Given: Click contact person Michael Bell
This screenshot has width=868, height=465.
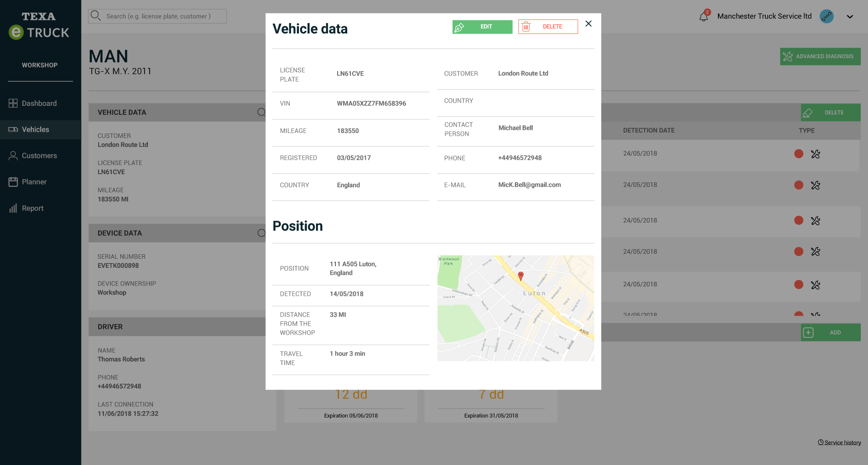Looking at the screenshot, I should click(515, 128).
